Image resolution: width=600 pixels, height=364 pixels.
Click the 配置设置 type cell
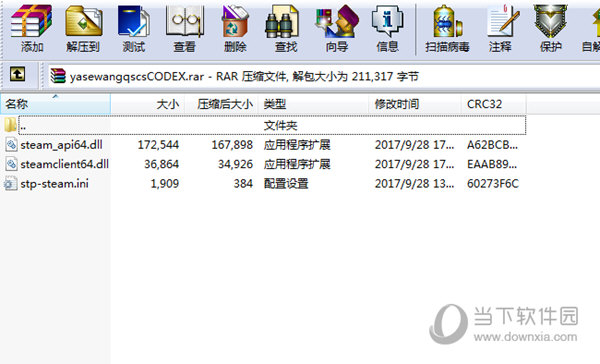tap(286, 184)
